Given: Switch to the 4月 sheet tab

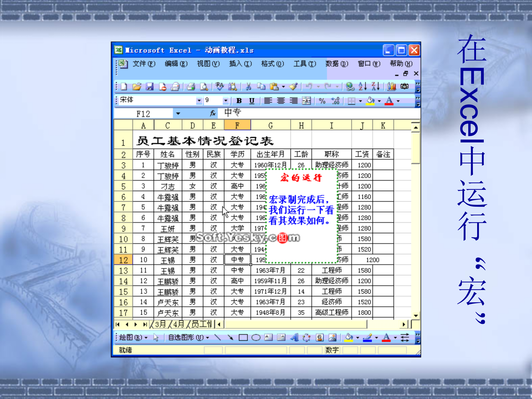Looking at the screenshot, I should (178, 323).
